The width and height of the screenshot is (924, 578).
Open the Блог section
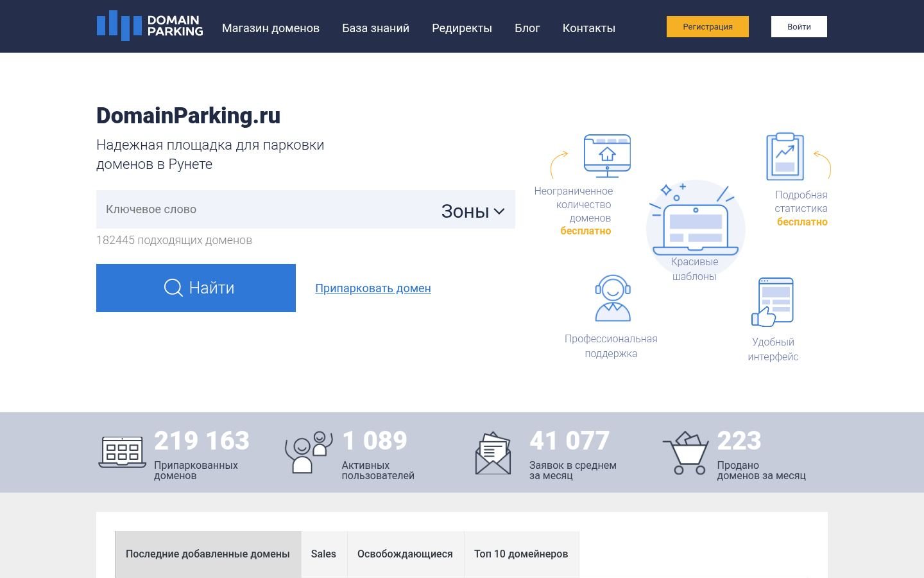point(527,28)
